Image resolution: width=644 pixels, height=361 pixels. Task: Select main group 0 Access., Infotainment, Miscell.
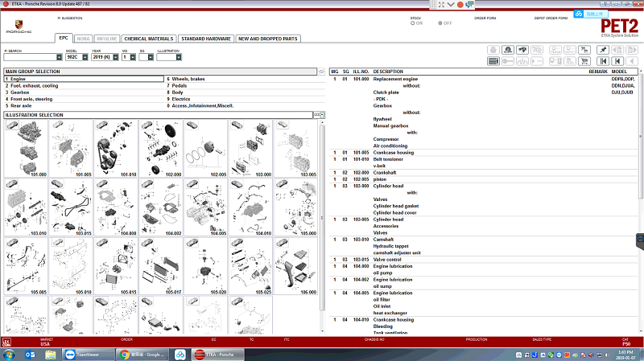246,105
